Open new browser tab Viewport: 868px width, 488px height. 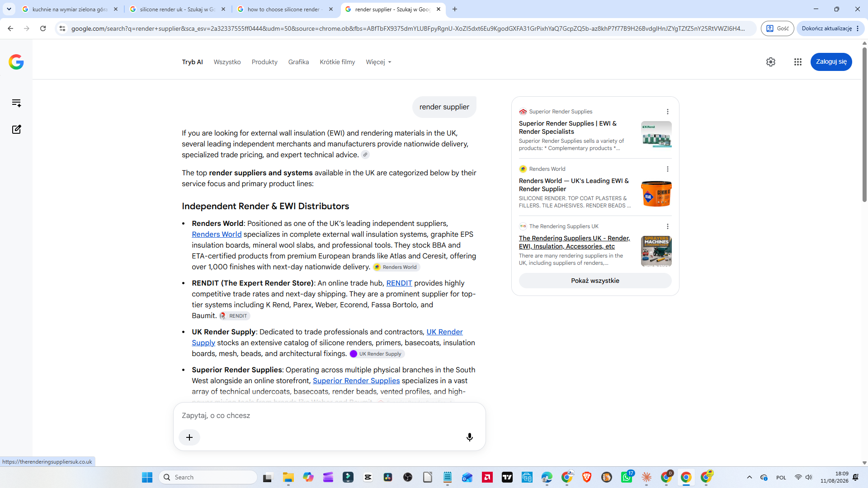click(x=455, y=9)
